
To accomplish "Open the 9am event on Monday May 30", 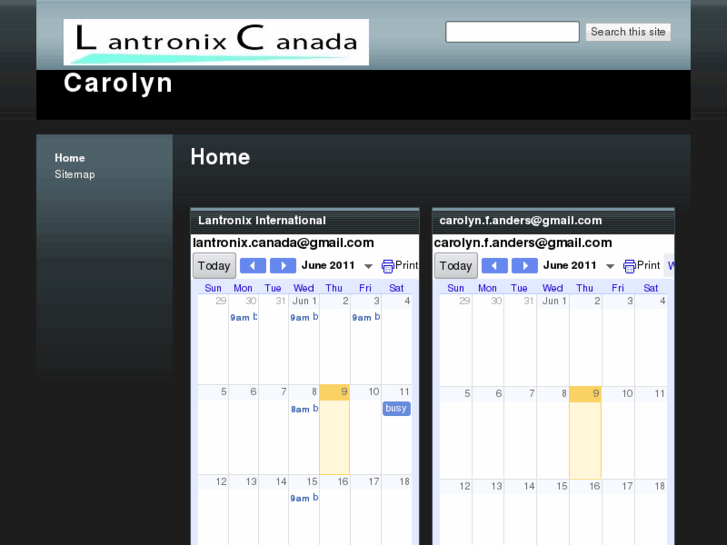I will pos(243,317).
